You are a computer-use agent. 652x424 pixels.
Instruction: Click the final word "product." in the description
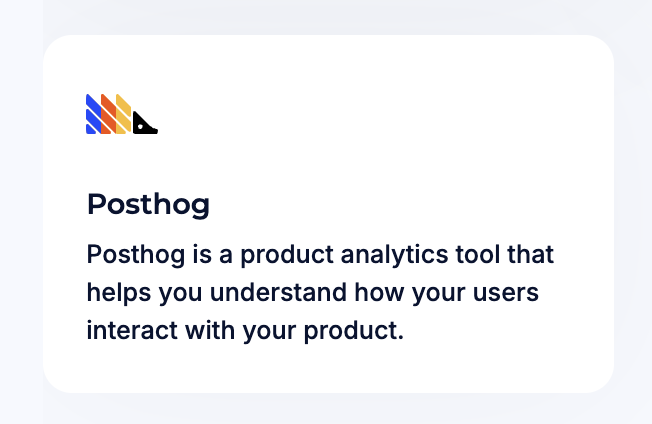(350, 329)
